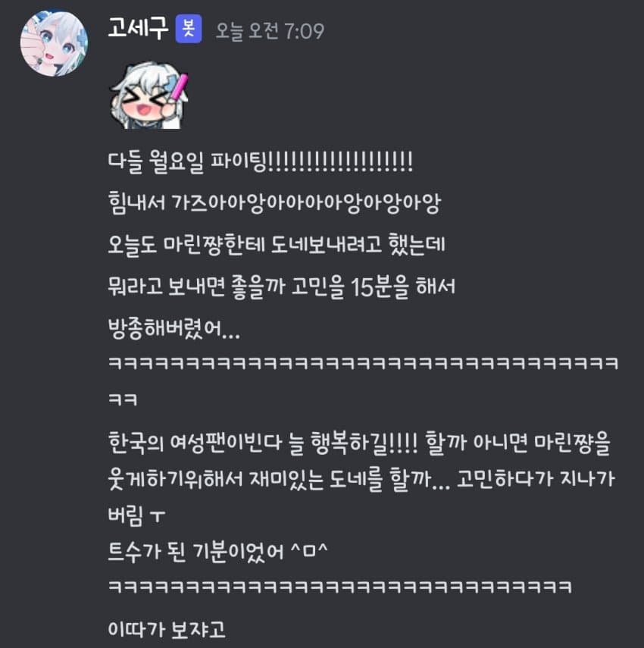644x648 pixels.
Task: Click the words 한국의 여성팬이빈다
Action: click(x=195, y=443)
